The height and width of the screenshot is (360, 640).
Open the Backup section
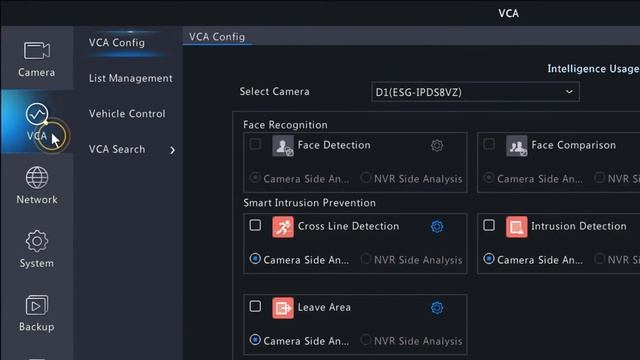click(37, 313)
